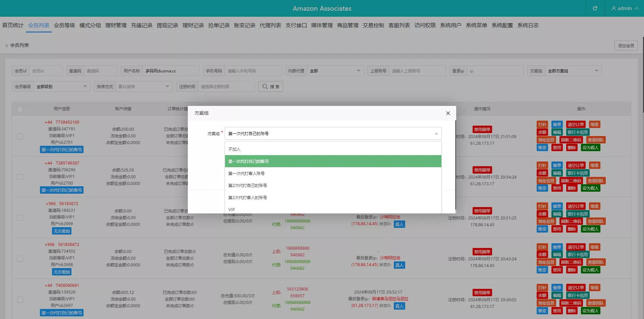Expand the 内部代理 filter dropdown
The width and height of the screenshot is (644, 319).
(358, 71)
